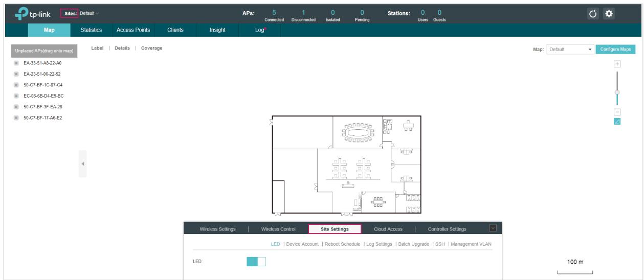Open the Map selection dropdown

570,50
